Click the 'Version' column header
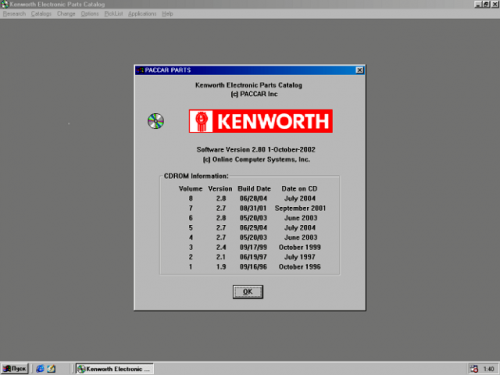 click(x=220, y=189)
